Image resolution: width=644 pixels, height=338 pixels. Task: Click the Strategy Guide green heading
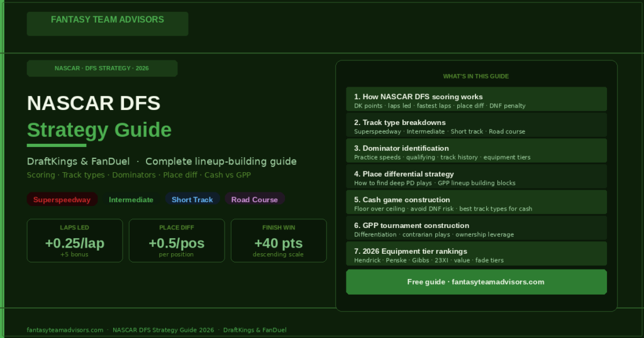(x=99, y=130)
